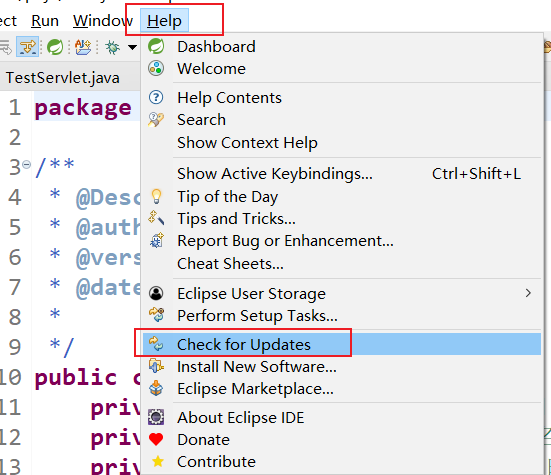
Task: Open the Run menu
Action: pos(45,21)
